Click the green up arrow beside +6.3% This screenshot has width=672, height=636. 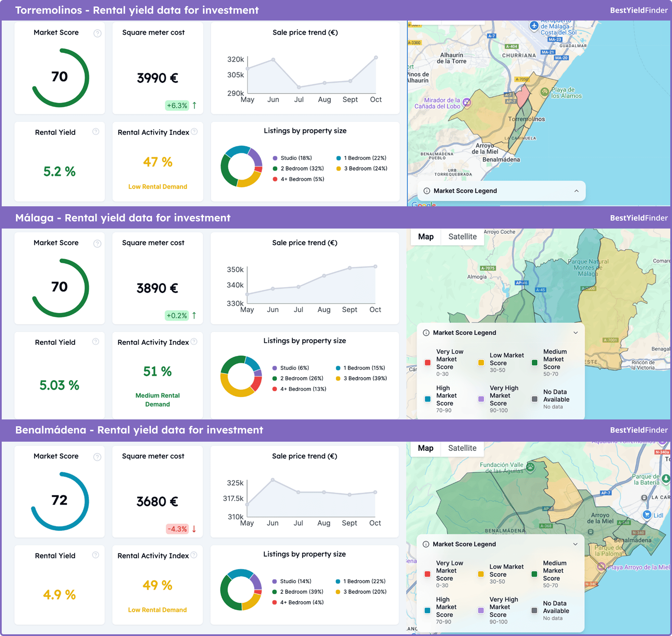coord(194,105)
